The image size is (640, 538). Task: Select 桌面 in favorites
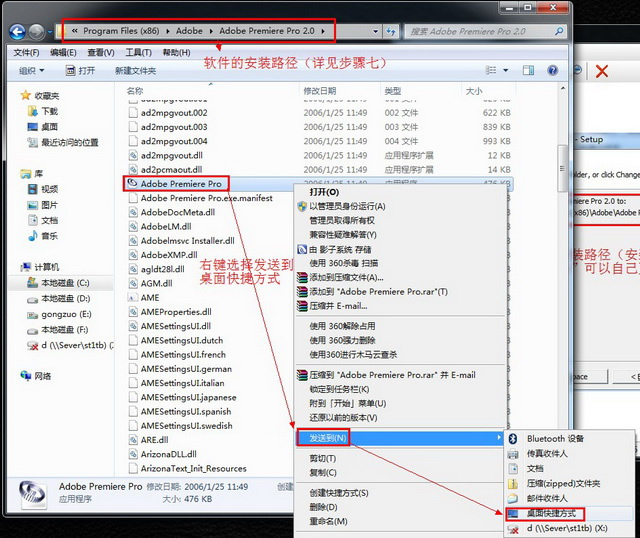point(43,127)
